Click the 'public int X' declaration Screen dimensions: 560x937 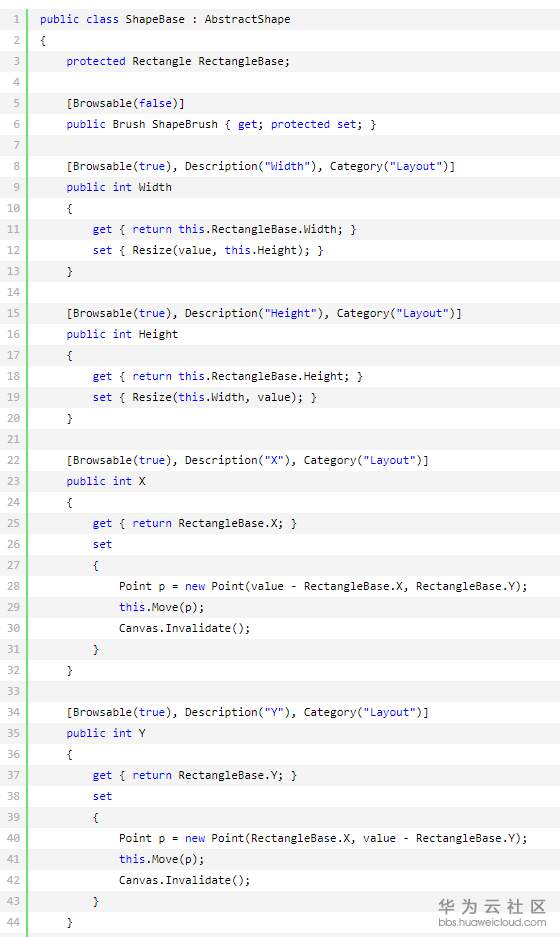pos(106,481)
